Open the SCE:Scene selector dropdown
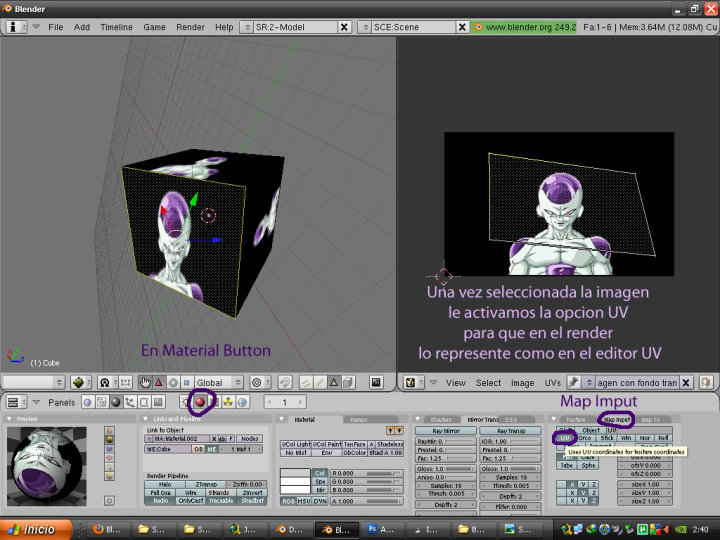Screen dimensions: 720x540 [366, 27]
